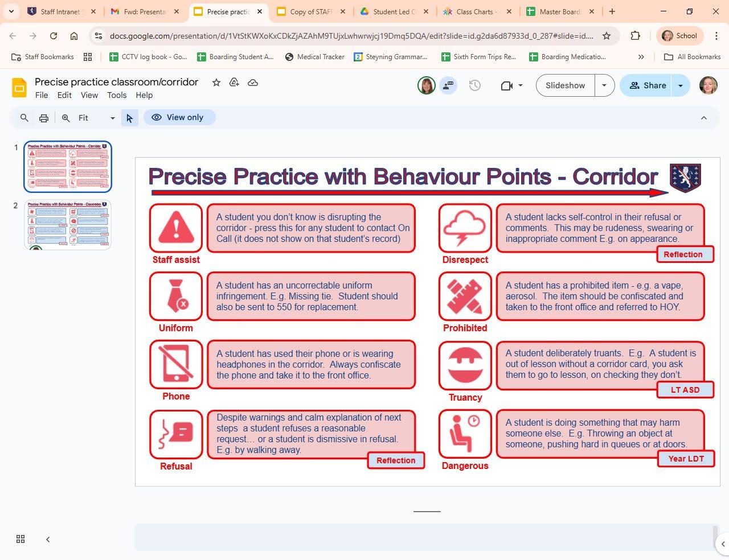Click the Prohibited pencil and ruler icon
This screenshot has height=560, width=729.
tap(465, 296)
